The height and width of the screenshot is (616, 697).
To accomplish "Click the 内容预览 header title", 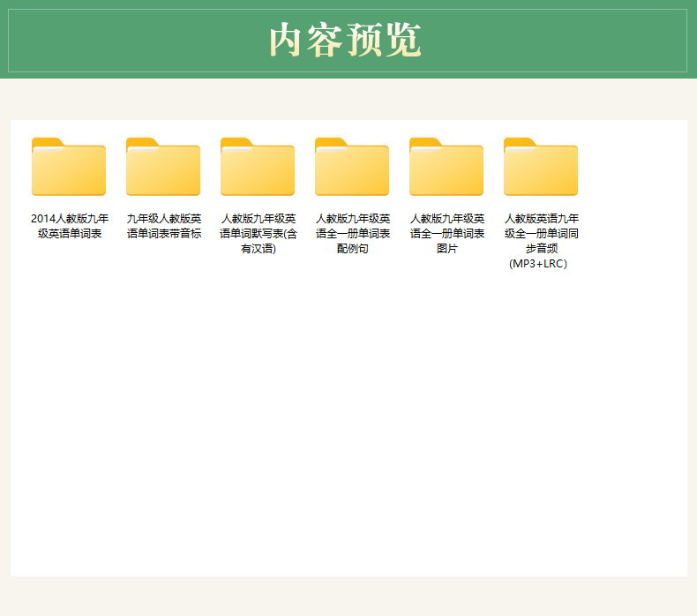I will (x=345, y=40).
